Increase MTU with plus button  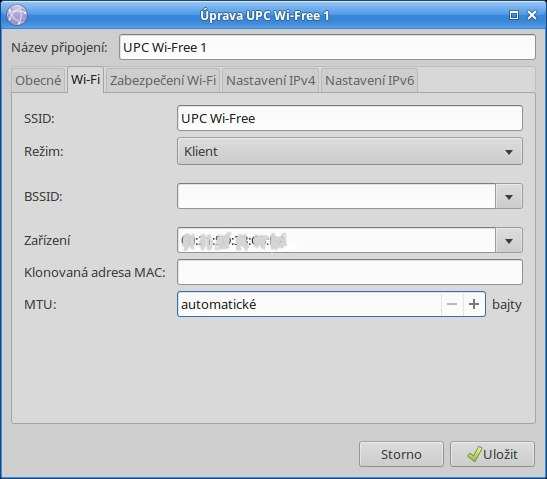(x=474, y=304)
